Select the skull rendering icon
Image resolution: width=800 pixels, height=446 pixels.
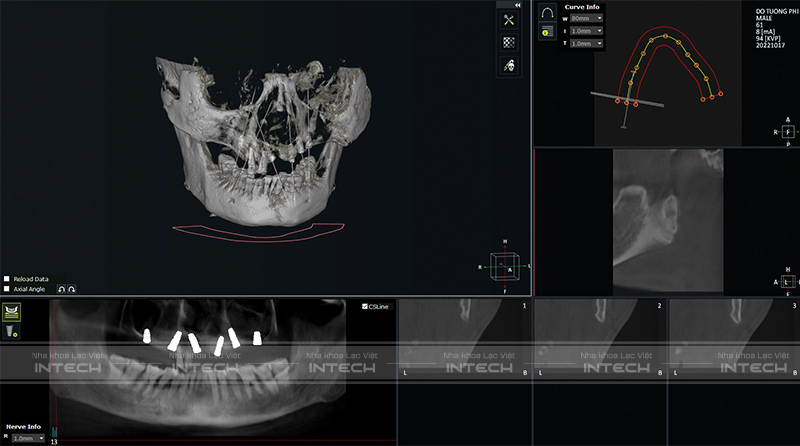pyautogui.click(x=508, y=65)
